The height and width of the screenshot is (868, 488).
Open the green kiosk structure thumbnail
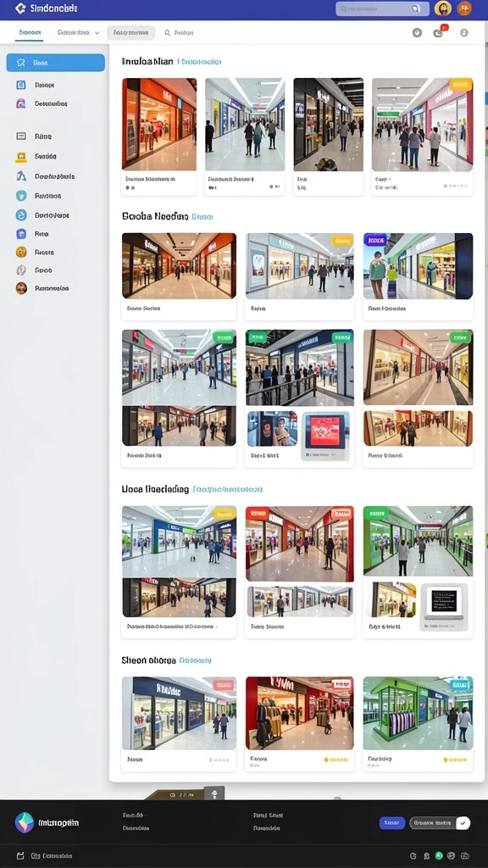click(x=419, y=713)
